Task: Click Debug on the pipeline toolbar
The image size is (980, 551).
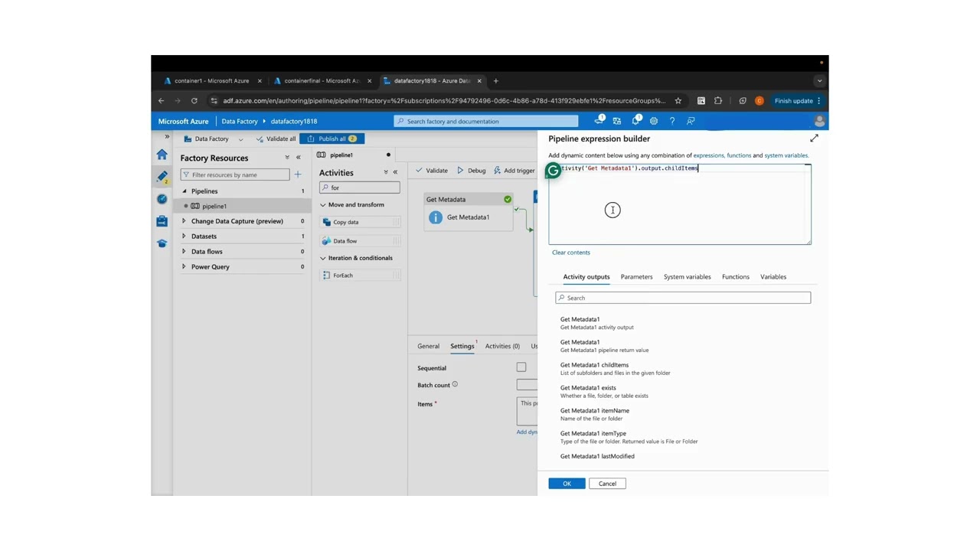Action: click(472, 171)
